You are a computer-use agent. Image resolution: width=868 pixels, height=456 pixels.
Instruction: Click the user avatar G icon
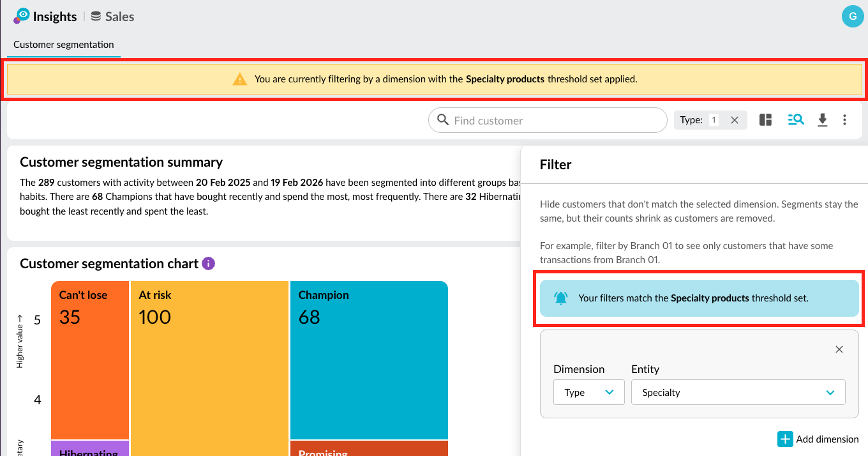853,17
